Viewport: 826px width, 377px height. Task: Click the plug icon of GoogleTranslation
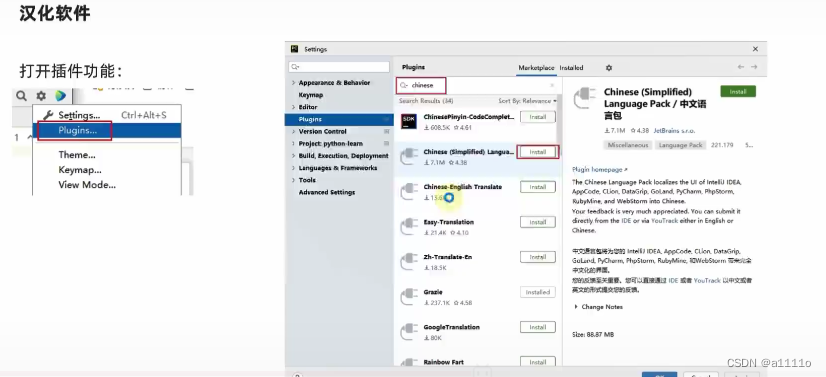click(x=409, y=332)
